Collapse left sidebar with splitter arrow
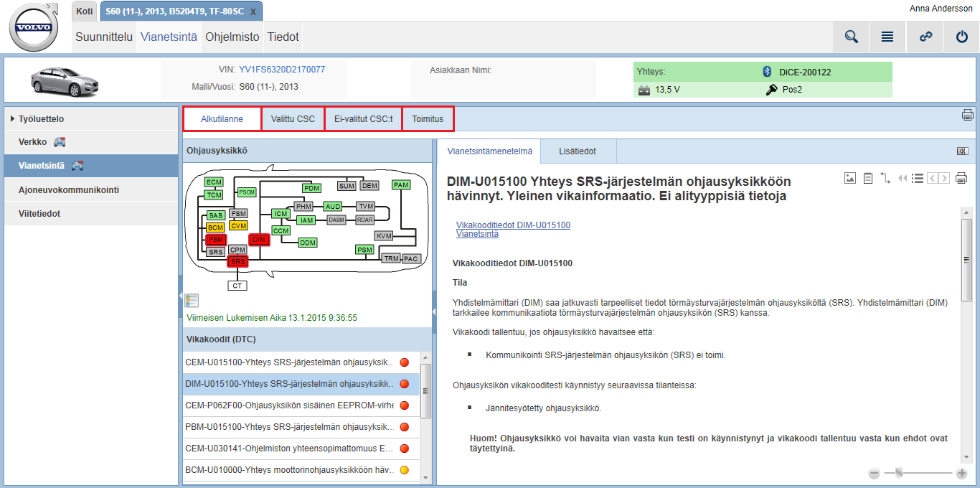Image resolution: width=980 pixels, height=488 pixels. pos(180,296)
